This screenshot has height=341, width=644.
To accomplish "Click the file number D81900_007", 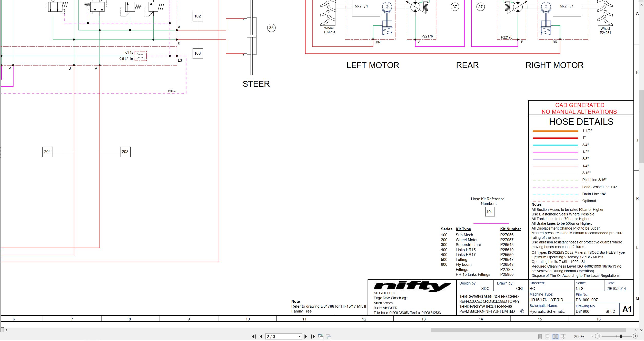I will [587, 300].
